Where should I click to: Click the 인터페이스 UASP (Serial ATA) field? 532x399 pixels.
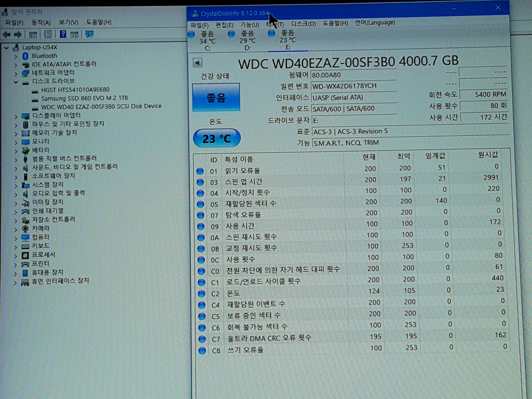click(x=354, y=97)
